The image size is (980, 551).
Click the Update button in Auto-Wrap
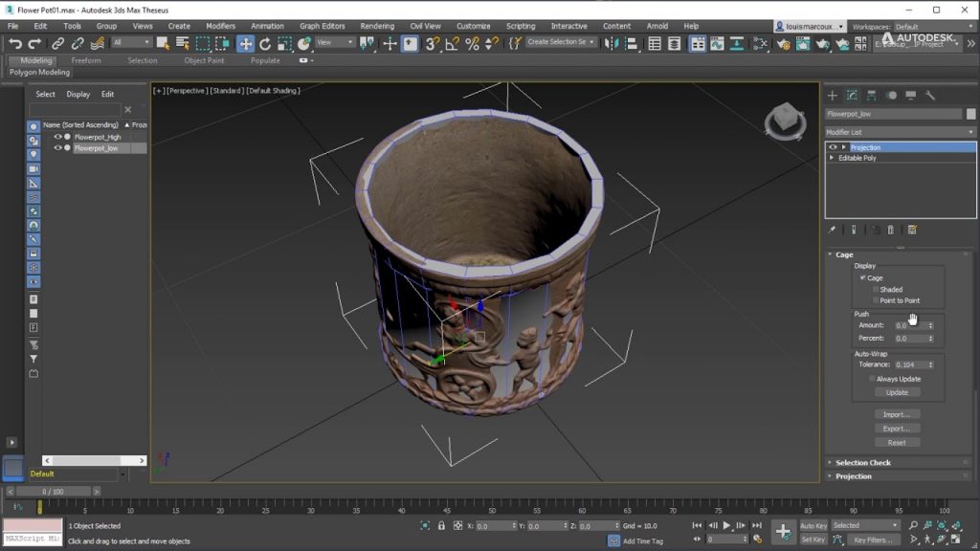[896, 391]
